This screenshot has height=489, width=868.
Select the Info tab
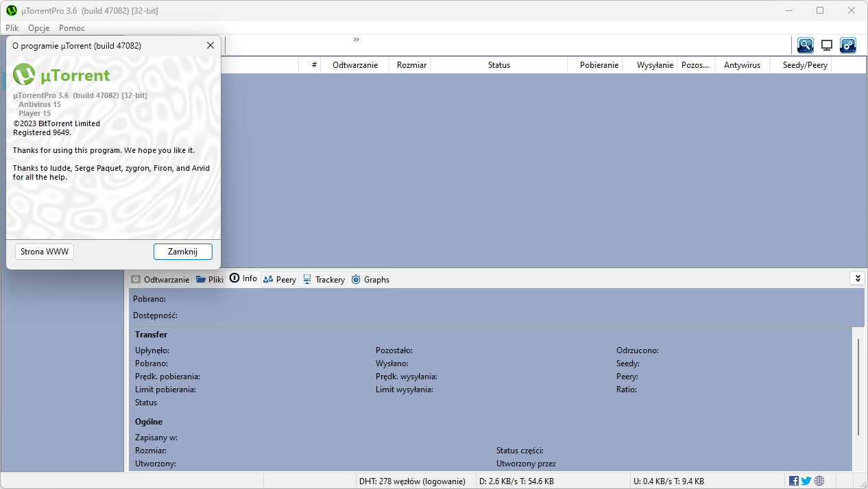tap(243, 278)
